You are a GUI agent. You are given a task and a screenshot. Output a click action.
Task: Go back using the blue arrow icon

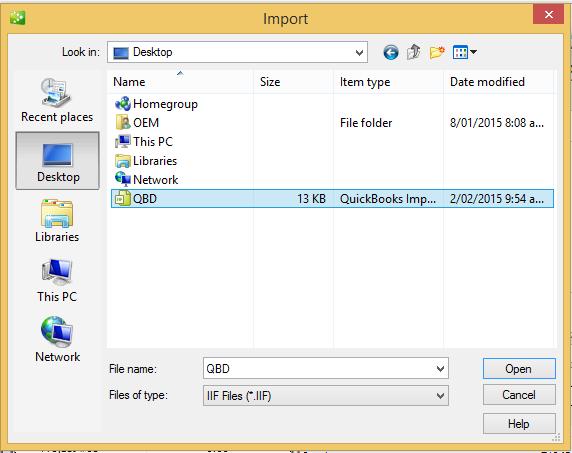(391, 53)
